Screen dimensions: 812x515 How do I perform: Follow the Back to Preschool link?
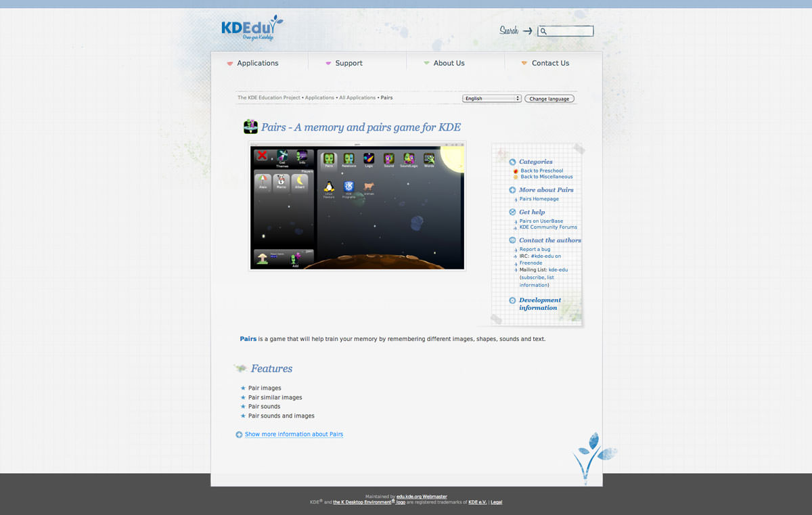click(x=542, y=171)
